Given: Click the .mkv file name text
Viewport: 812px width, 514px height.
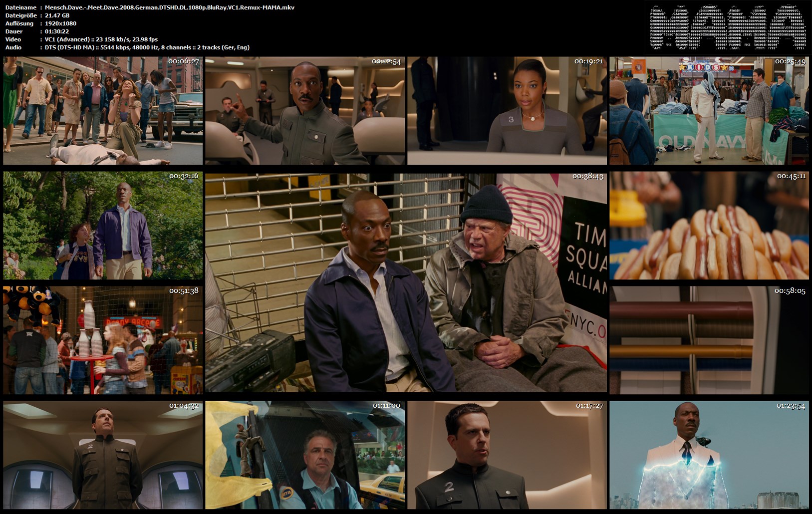Looking at the screenshot, I should click(x=169, y=7).
